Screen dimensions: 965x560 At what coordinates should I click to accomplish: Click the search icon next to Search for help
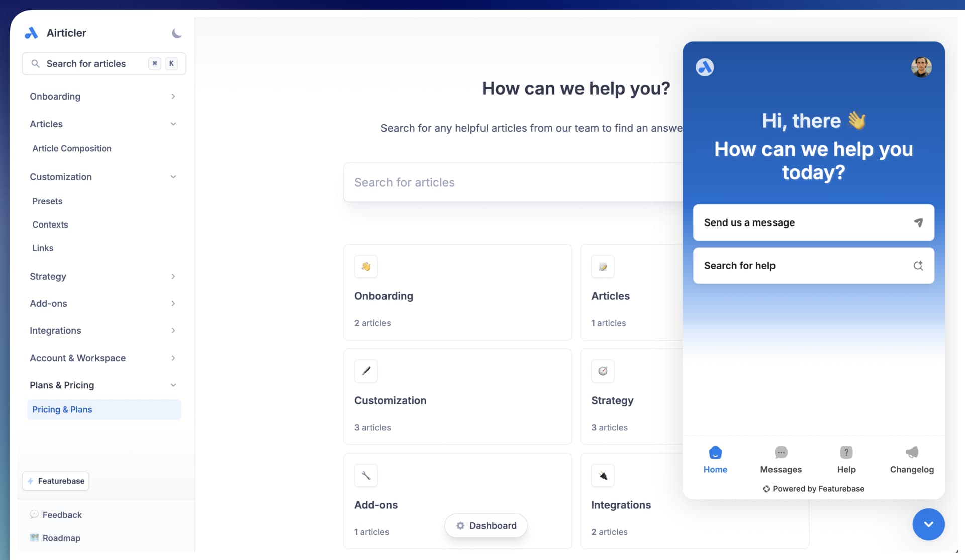(918, 266)
